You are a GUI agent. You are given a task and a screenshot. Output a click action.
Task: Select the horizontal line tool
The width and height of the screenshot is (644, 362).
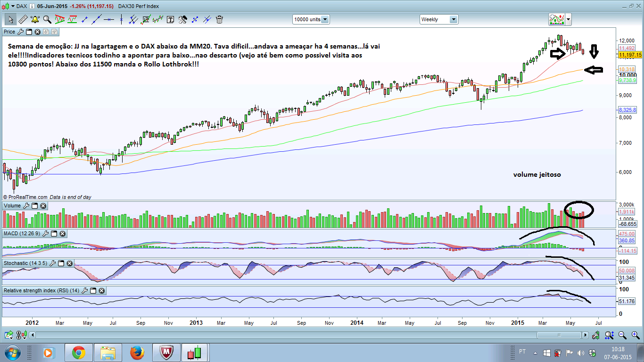[x=109, y=19]
